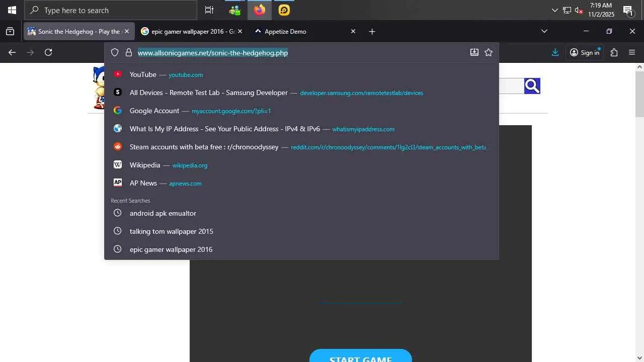The height and width of the screenshot is (362, 644).
Task: Close the epic gamer wallpaper 2016 tab
Action: point(240,31)
